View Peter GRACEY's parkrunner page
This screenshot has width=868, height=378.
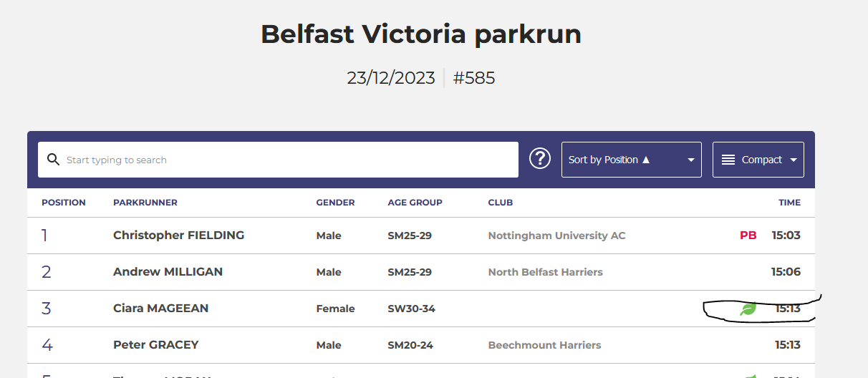point(155,345)
